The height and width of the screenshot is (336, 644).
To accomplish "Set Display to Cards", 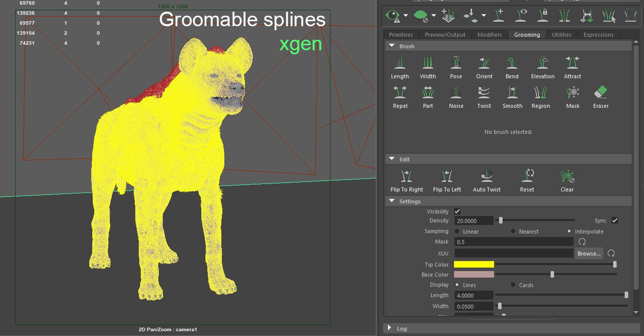I will point(513,285).
